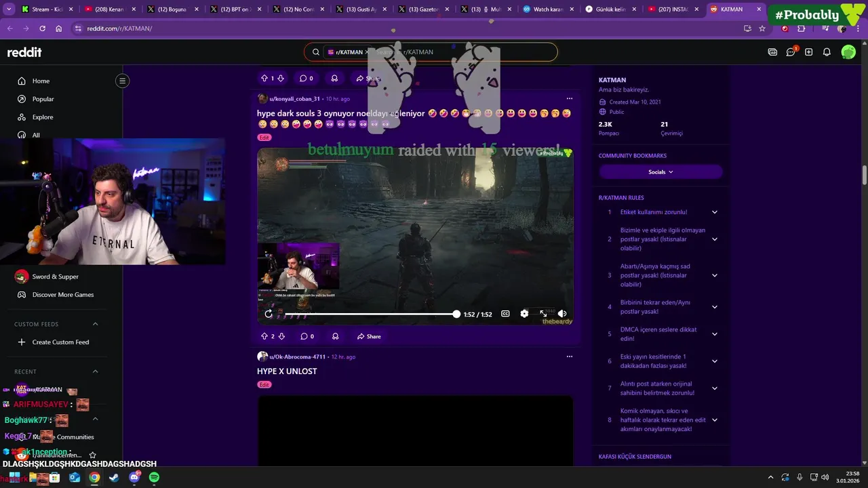
Task: Expand rule Alıntı post atarken orijinal sahibini
Action: pos(714,388)
